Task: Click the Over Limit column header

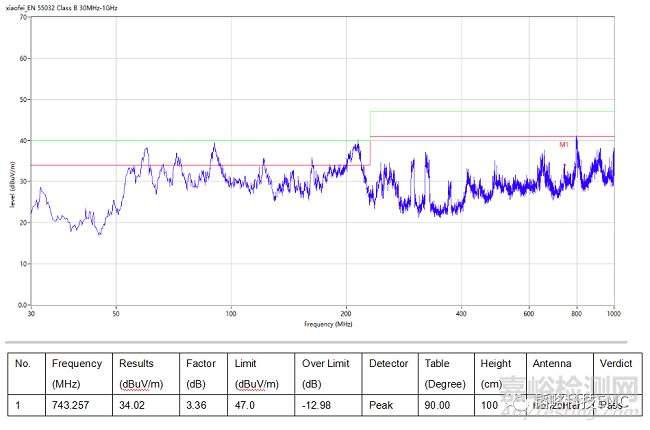Action: tap(326, 373)
